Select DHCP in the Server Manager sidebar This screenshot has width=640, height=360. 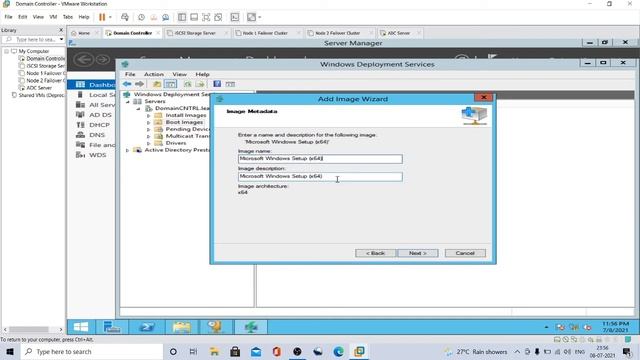coord(99,125)
